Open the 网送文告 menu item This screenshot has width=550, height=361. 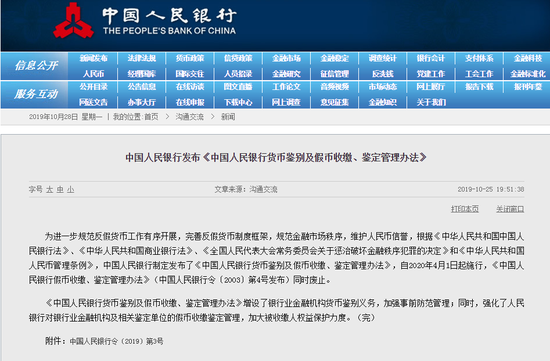click(93, 102)
